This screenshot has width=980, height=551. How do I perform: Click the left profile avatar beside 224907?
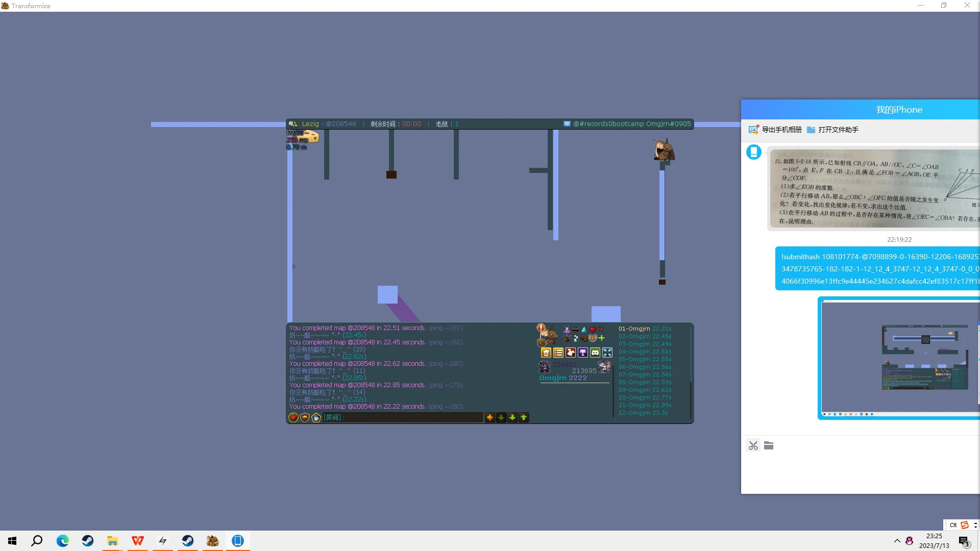point(545,367)
